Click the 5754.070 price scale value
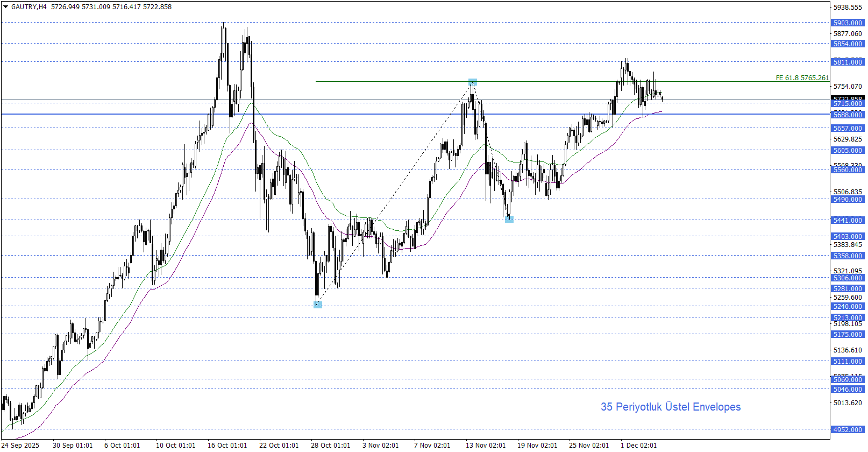The width and height of the screenshot is (868, 452). tap(848, 87)
